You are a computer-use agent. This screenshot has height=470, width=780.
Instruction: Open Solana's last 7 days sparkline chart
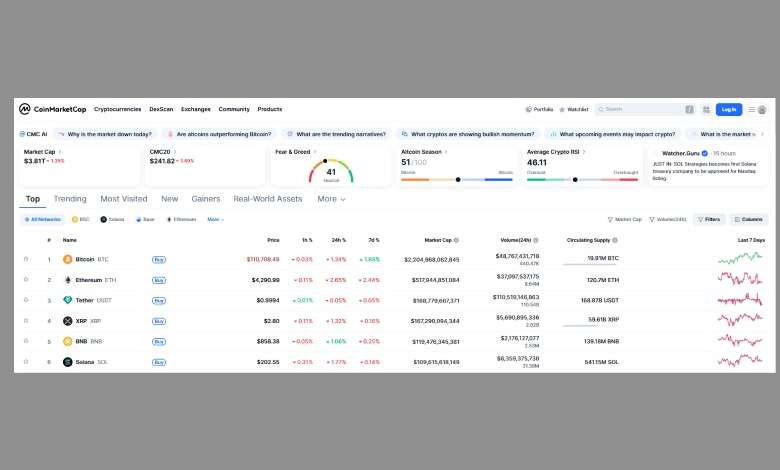740,361
